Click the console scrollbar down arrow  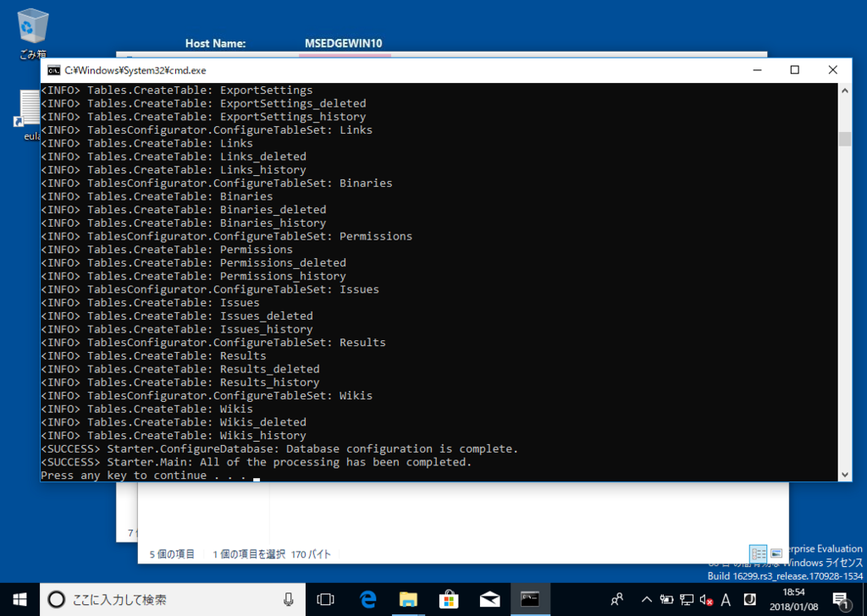844,474
